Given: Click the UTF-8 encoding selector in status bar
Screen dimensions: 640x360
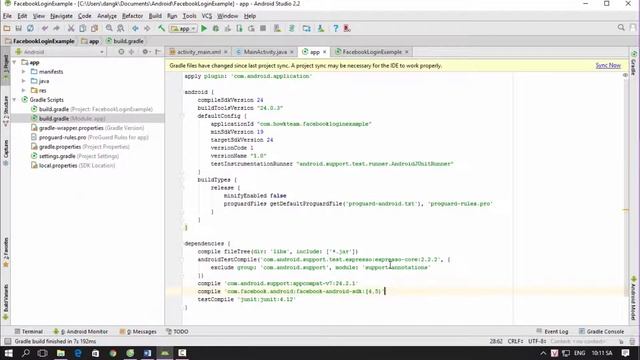Looking at the screenshot, I should [x=537, y=341].
